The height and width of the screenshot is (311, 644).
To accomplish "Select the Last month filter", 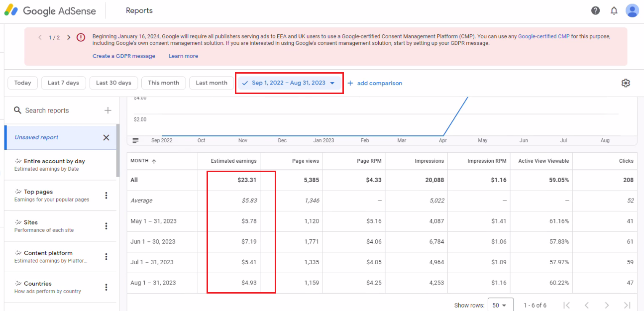I will [212, 83].
